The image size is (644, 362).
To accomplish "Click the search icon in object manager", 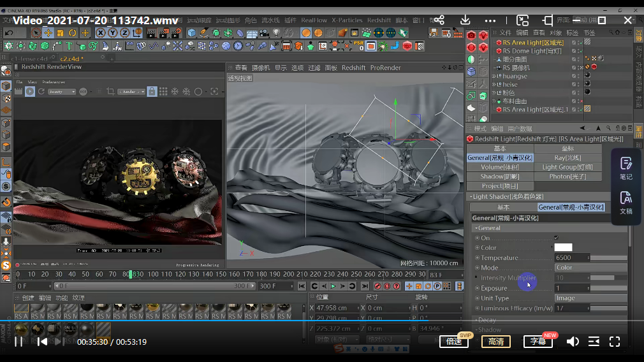I will [611, 33].
